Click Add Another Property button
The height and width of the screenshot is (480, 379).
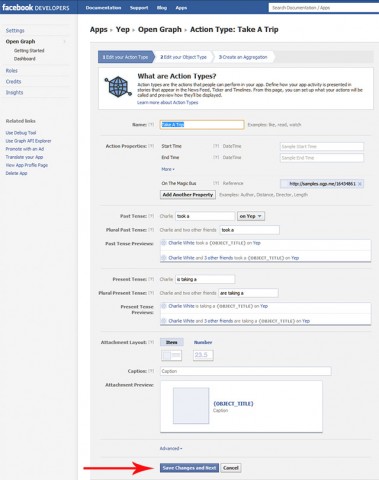point(188,195)
